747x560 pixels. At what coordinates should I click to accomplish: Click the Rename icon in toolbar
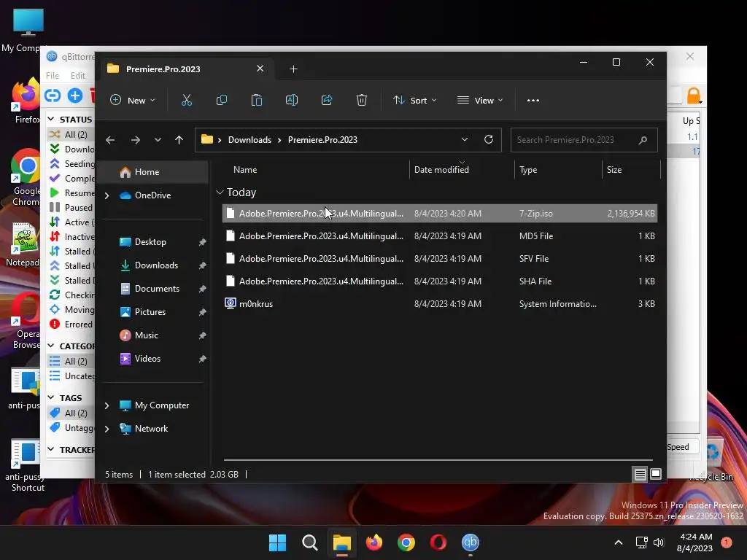tap(292, 101)
